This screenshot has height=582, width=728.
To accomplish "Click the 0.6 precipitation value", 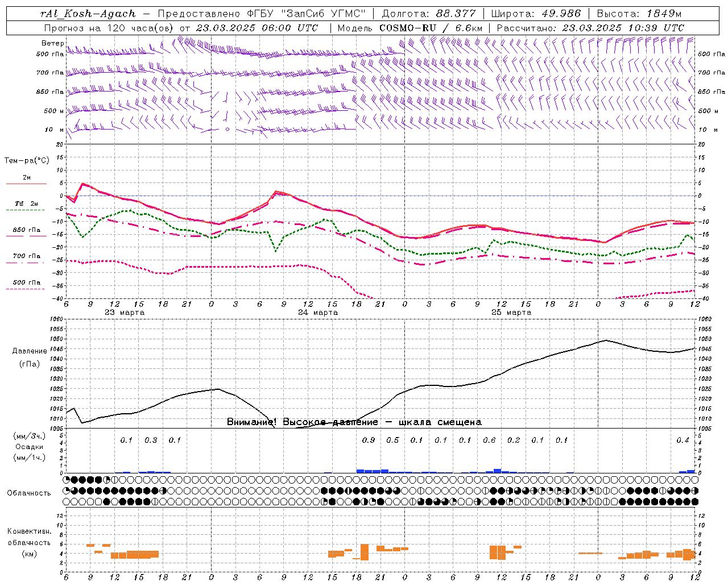I will point(489,440).
